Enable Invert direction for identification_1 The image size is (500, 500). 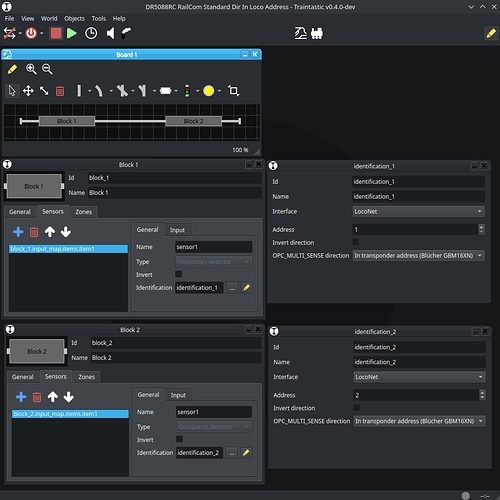click(x=356, y=242)
